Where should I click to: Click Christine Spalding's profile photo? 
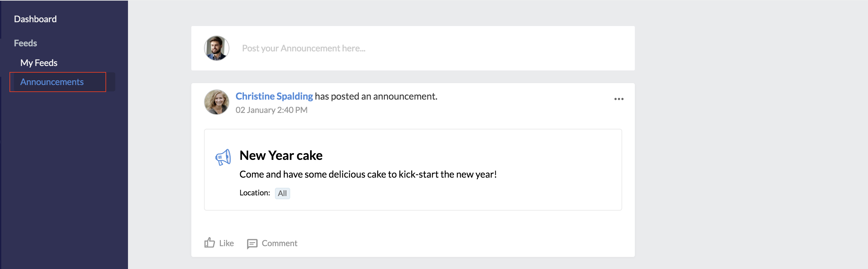pos(217,102)
